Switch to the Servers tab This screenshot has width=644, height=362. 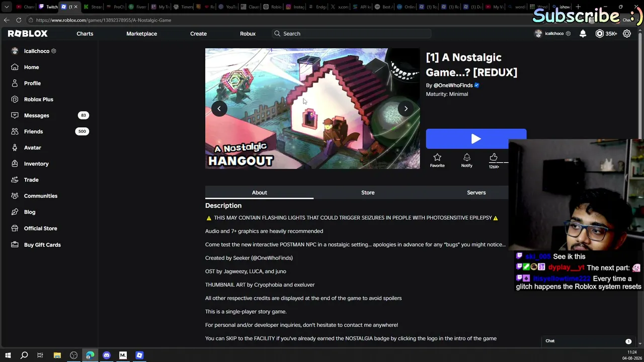click(x=476, y=193)
